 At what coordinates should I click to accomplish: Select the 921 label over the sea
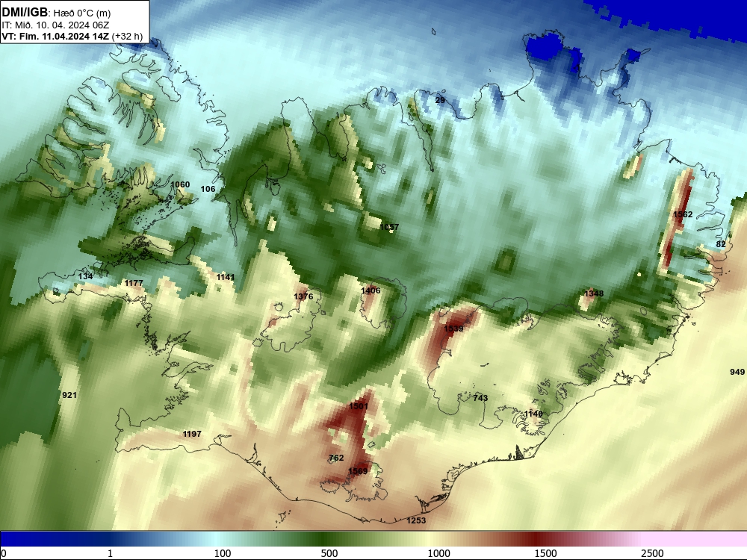click(x=69, y=395)
